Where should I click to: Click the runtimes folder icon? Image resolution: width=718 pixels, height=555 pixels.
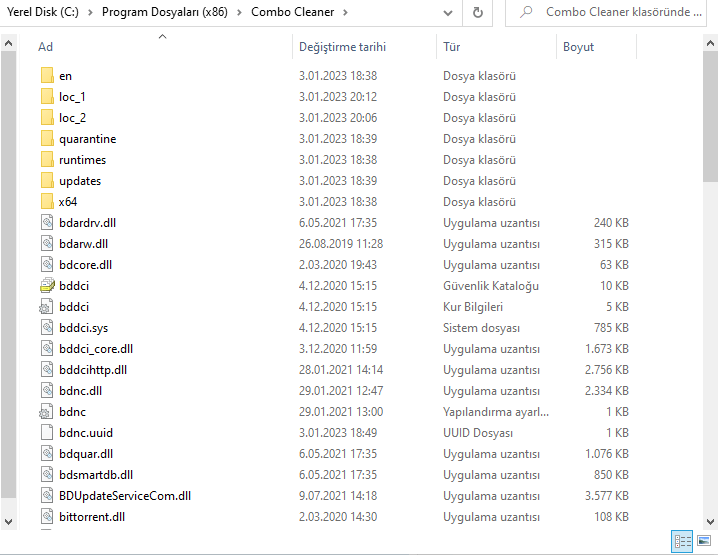(x=47, y=160)
